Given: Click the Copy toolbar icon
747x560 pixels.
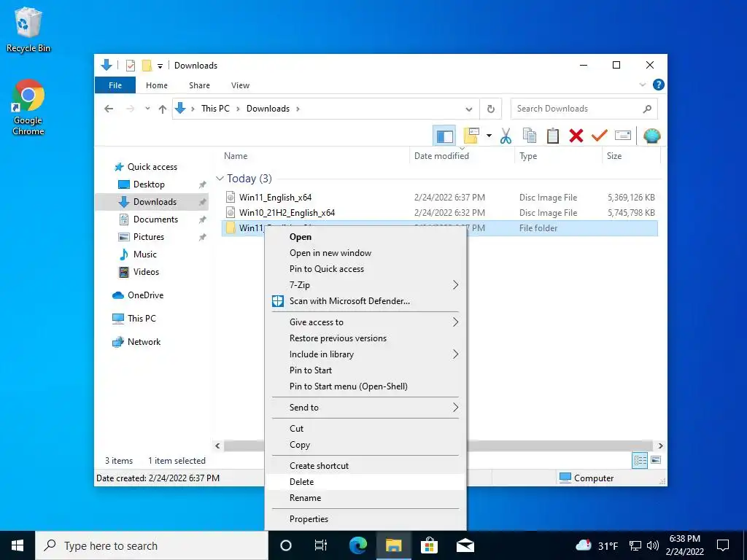Looking at the screenshot, I should click(530, 136).
